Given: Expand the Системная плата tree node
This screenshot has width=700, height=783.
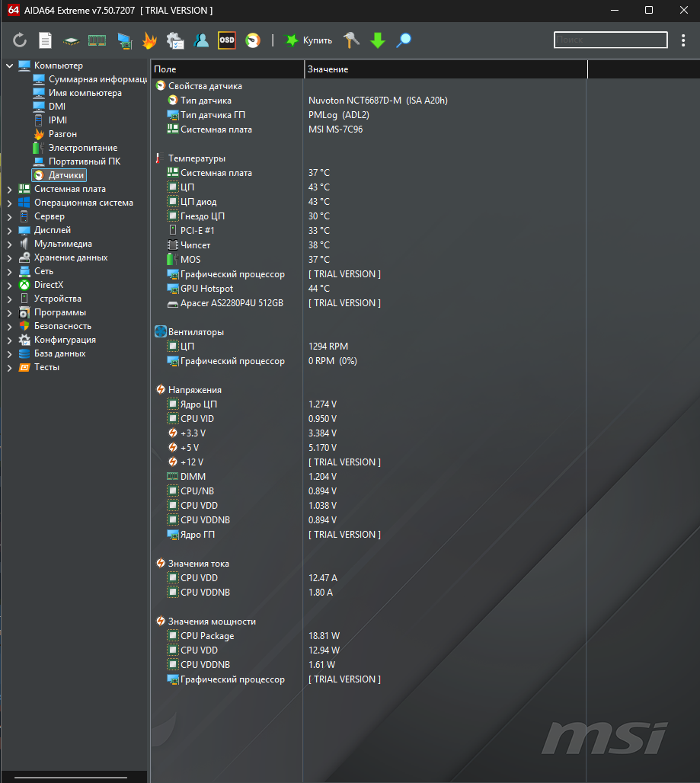Looking at the screenshot, I should pyautogui.click(x=9, y=189).
